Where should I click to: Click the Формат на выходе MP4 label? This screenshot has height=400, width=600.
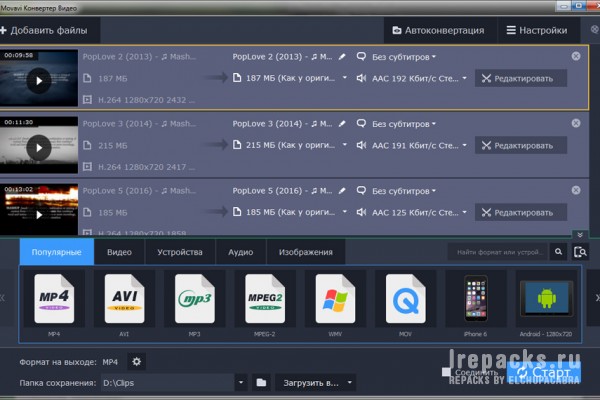69,362
